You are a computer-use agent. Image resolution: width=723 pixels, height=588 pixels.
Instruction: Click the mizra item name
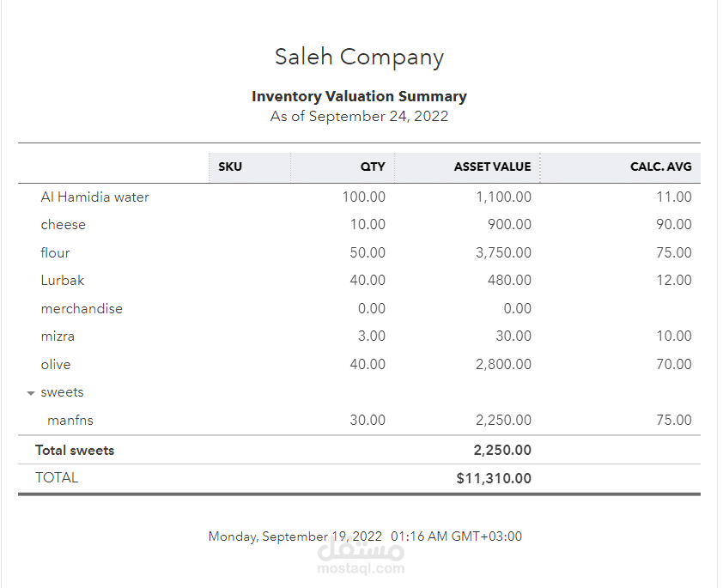pos(58,336)
